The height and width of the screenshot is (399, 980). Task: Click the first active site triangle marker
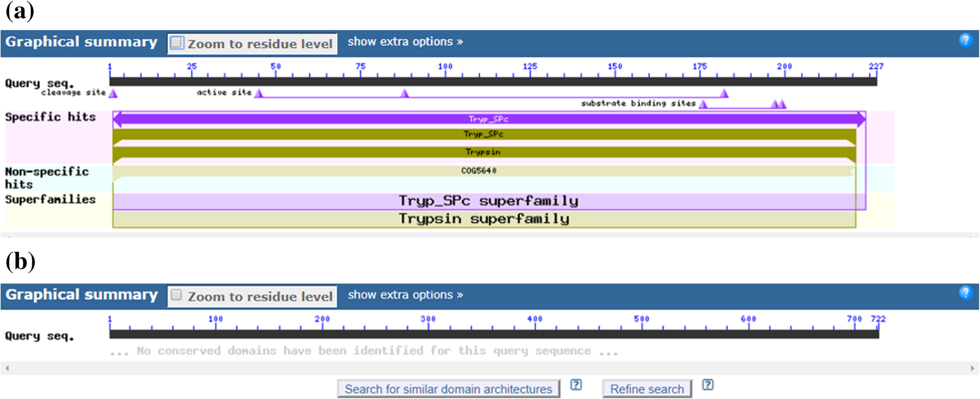tap(259, 93)
